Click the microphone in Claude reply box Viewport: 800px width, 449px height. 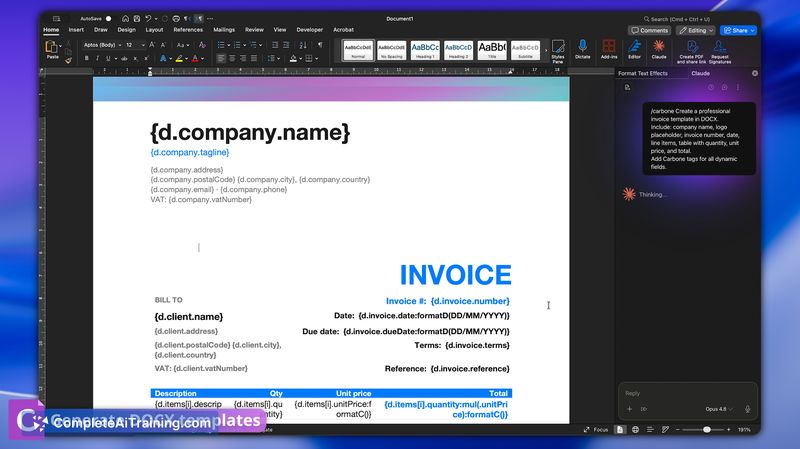(x=747, y=409)
